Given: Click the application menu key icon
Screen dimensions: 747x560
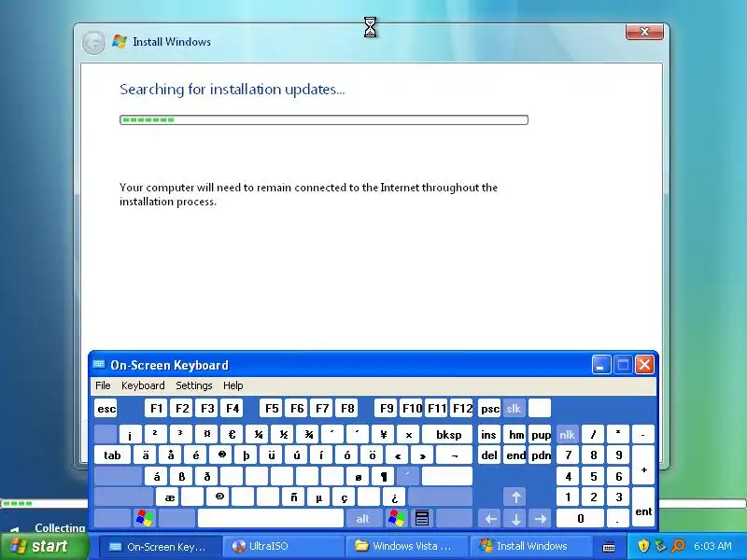Looking at the screenshot, I should point(422,518).
